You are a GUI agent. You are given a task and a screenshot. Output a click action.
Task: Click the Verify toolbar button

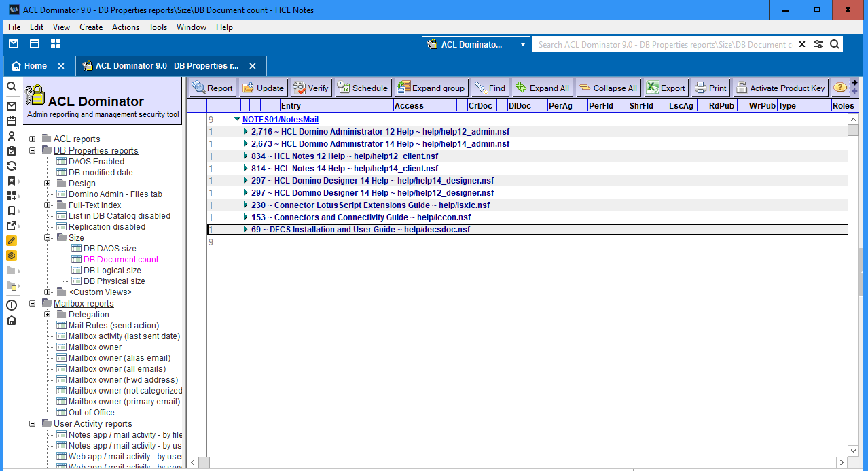point(310,88)
